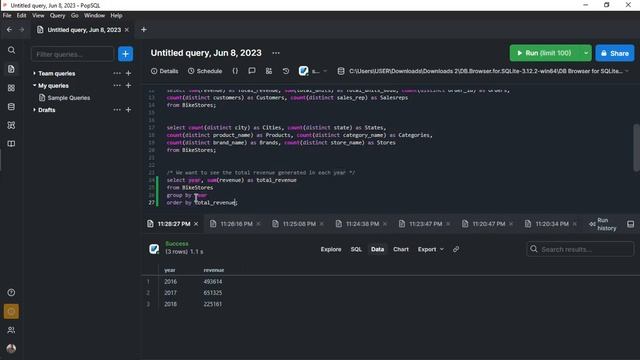The height and width of the screenshot is (360, 640).
Task: Open the comments speech bubble icon
Action: (x=252, y=71)
